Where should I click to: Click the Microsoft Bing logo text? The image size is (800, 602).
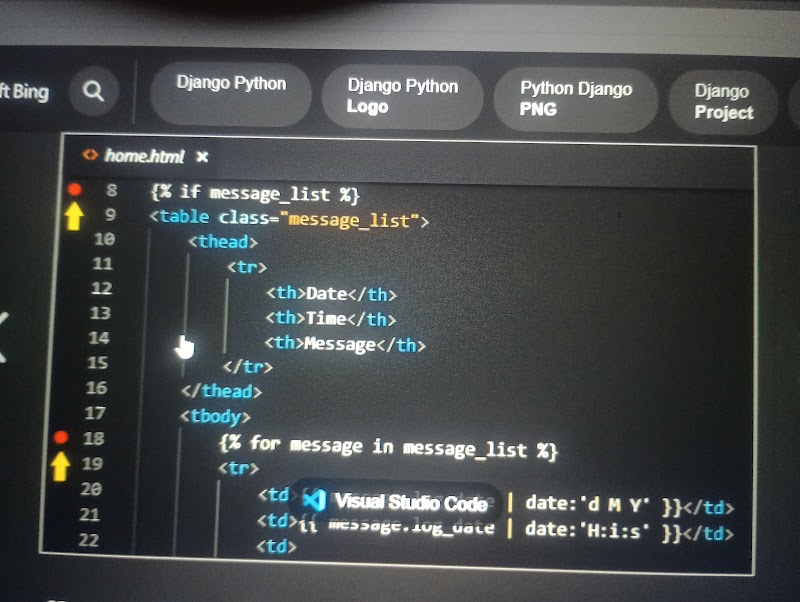[x=24, y=92]
